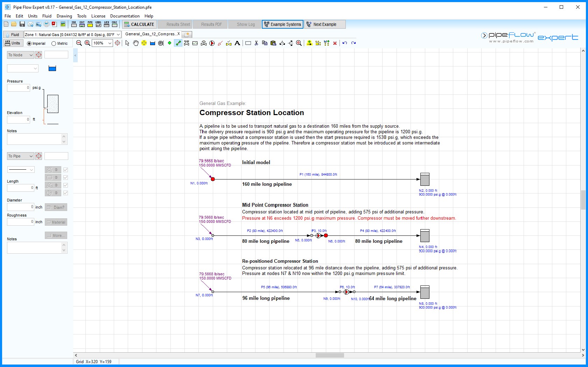Open the Units menu
Screen dimensions: 588x367
[33, 16]
